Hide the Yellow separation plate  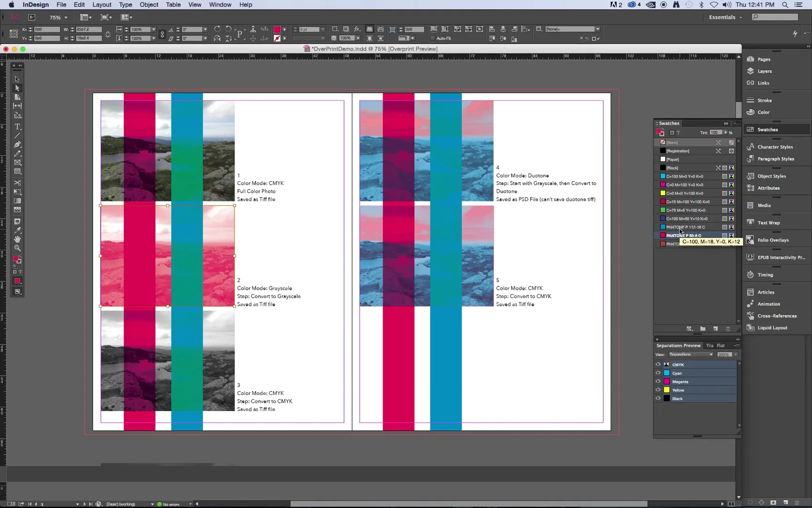click(658, 390)
